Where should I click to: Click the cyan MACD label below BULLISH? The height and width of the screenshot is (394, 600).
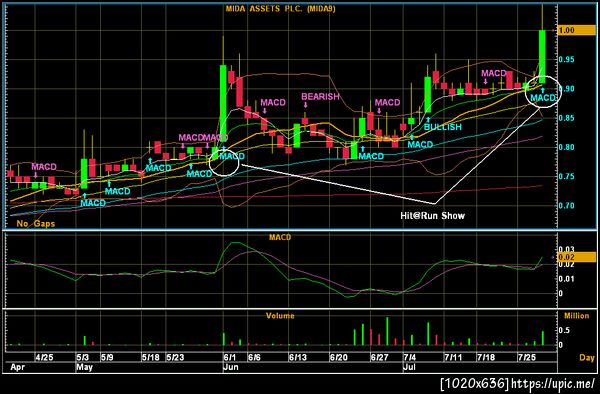click(420, 145)
